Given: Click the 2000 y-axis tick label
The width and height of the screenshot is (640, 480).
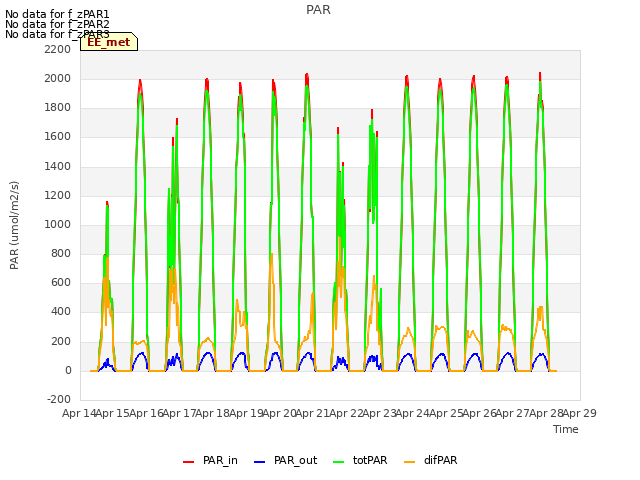Looking at the screenshot, I should click(x=58, y=78).
